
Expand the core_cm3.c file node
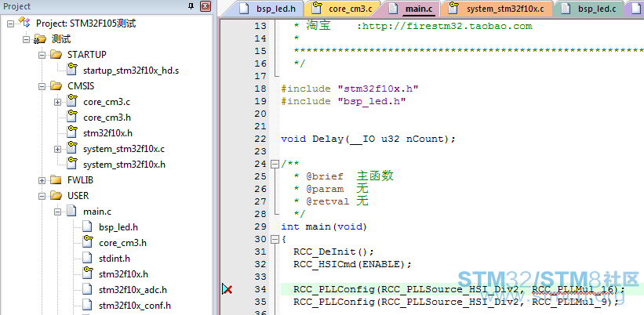[57, 102]
